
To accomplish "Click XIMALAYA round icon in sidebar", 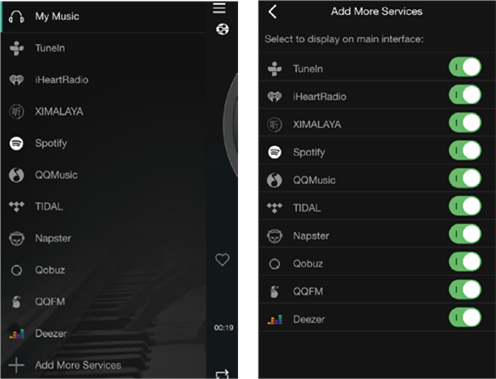I will 17,111.
